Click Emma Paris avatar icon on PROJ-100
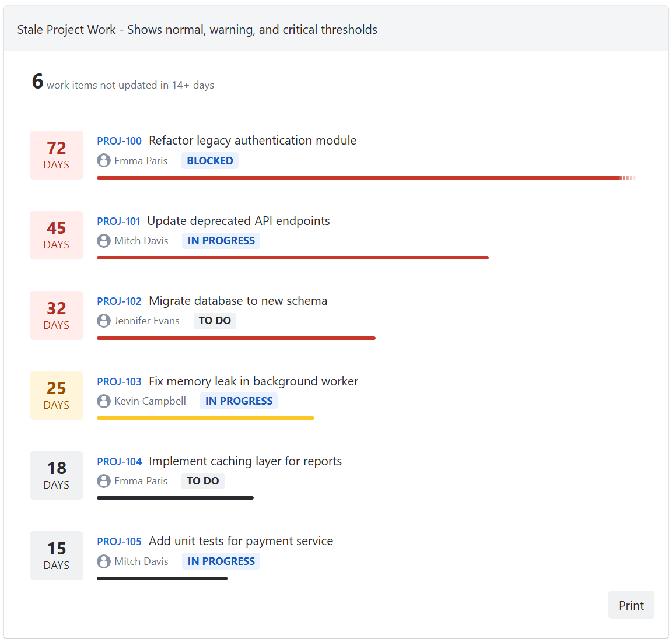The image size is (672, 639). coord(104,161)
